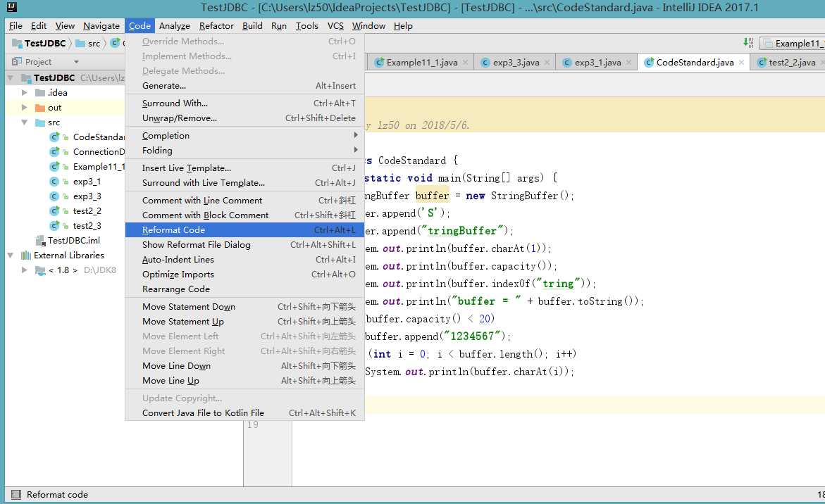825x504 pixels.
Task: Open the Analyze menu
Action: (x=174, y=26)
